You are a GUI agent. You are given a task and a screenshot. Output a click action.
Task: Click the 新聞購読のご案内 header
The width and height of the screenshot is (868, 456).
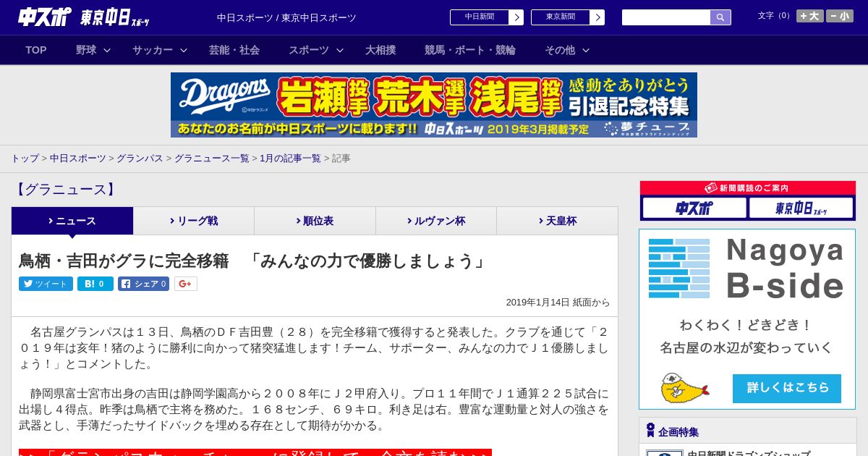click(748, 188)
